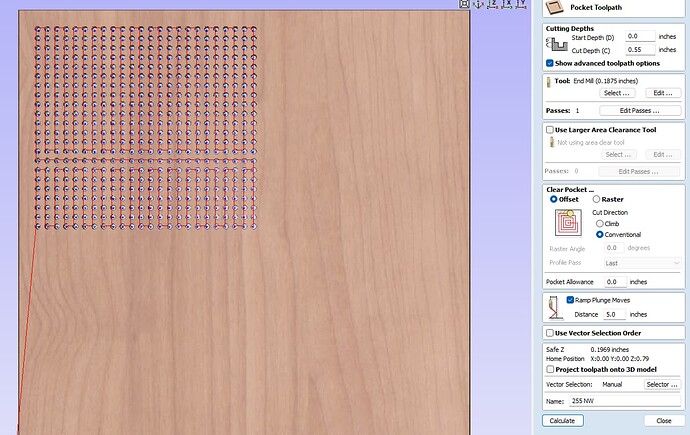Click Select for area clearance tool
The height and width of the screenshot is (435, 690).
(x=618, y=154)
